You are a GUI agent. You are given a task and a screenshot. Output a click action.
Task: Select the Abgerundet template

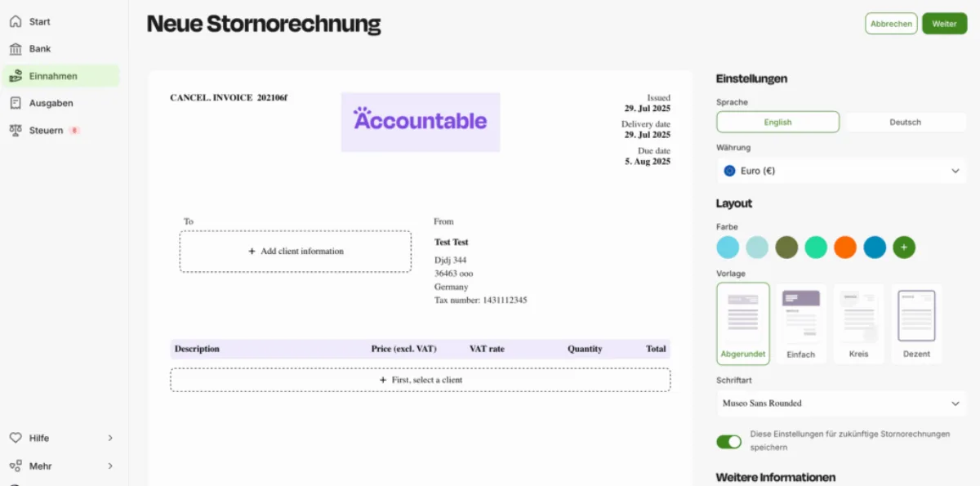(742, 323)
